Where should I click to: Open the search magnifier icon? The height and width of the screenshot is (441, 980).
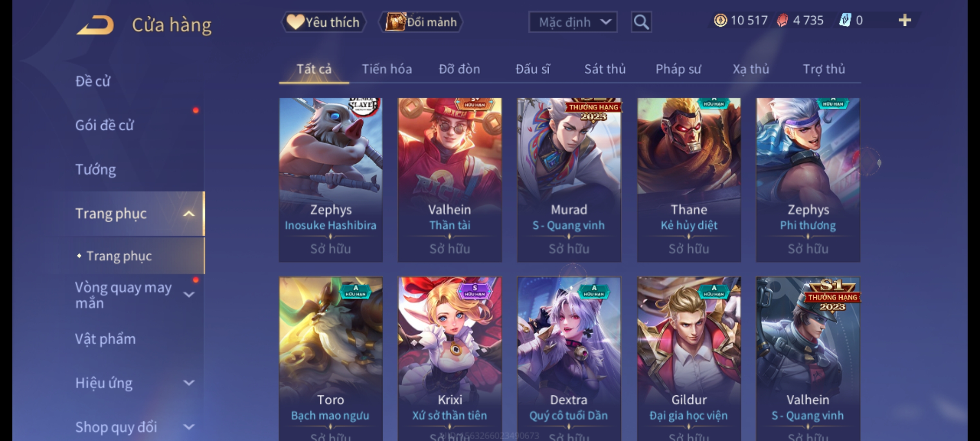(x=641, y=22)
